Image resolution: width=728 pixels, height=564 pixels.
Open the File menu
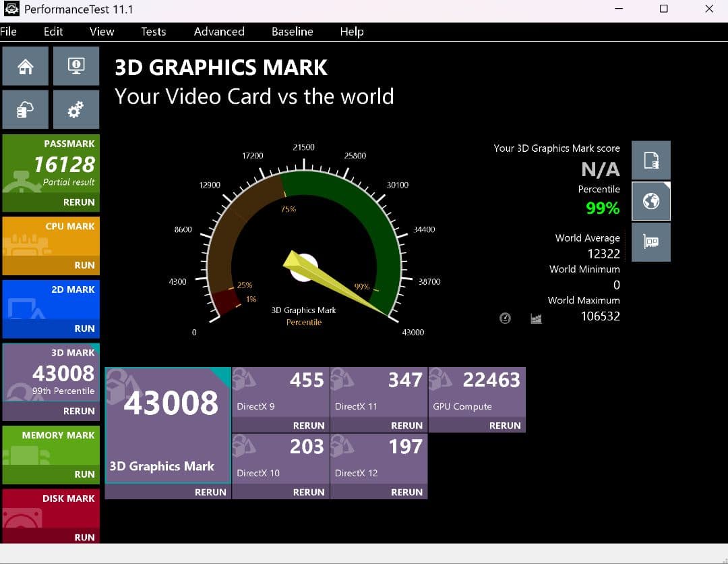(9, 32)
